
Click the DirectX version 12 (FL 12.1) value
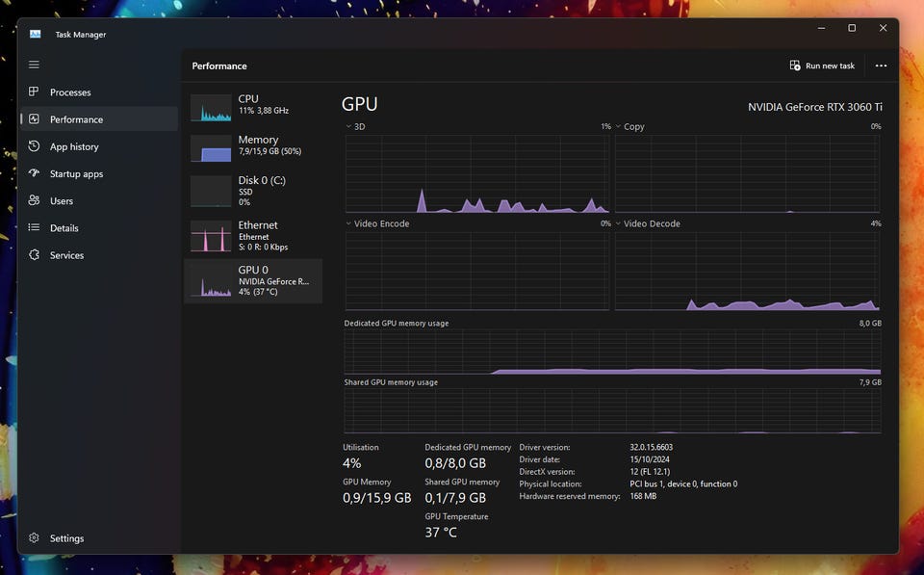point(650,472)
